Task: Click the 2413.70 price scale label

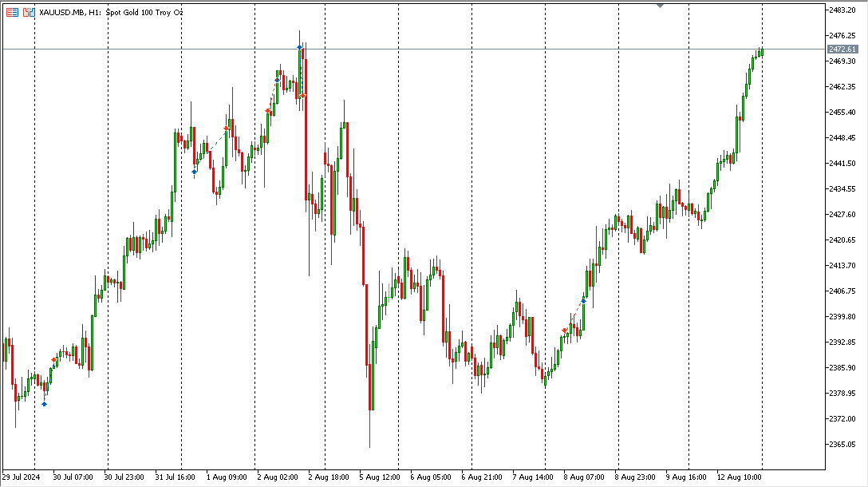Action: [x=842, y=265]
